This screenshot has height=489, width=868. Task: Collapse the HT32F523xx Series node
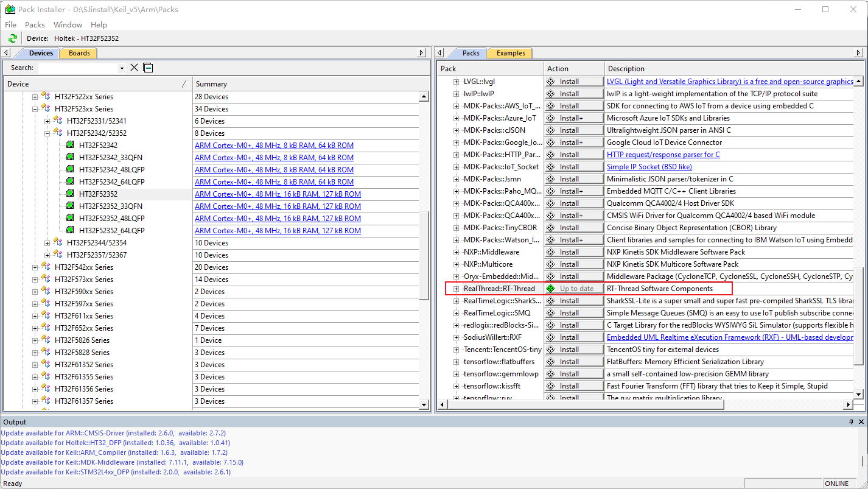coord(35,109)
